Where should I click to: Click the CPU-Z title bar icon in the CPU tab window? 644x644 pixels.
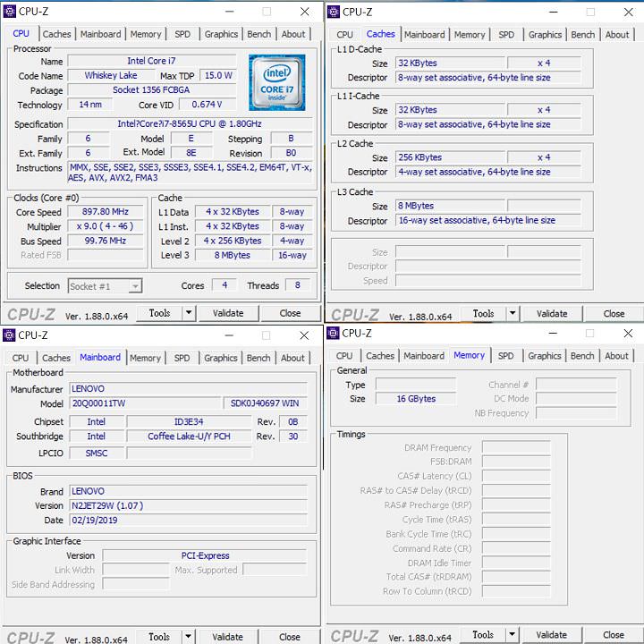point(10,12)
